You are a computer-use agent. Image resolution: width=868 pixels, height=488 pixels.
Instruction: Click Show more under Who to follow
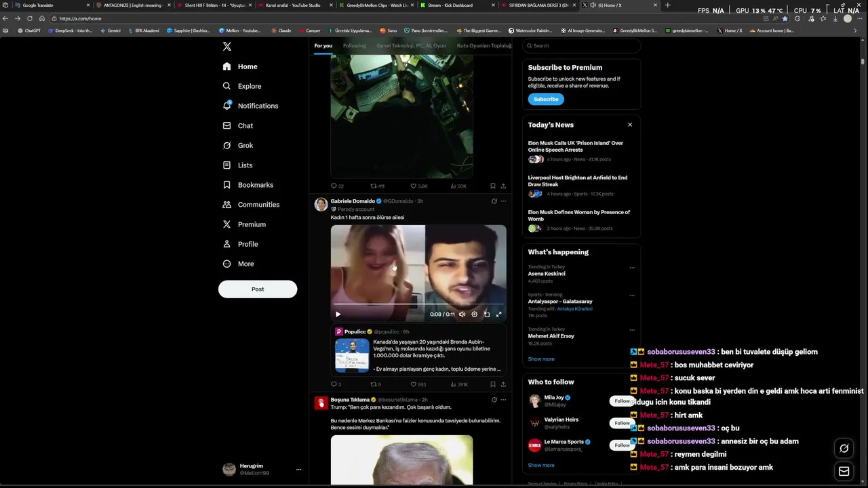[541, 465]
